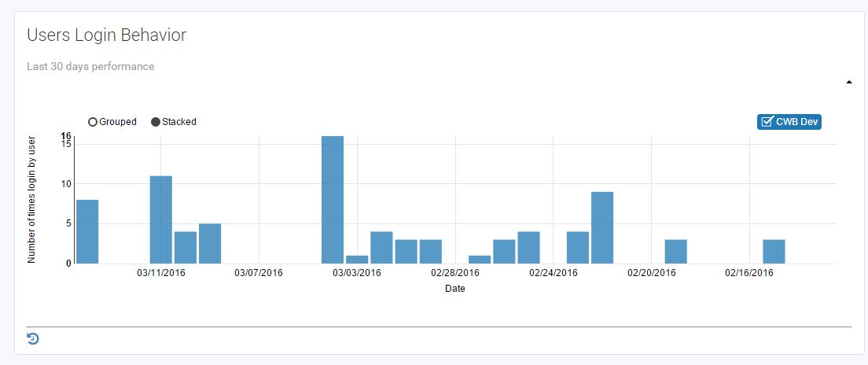The image size is (868, 365).
Task: Click the 02/16/2016 date axis label
Action: coord(749,273)
